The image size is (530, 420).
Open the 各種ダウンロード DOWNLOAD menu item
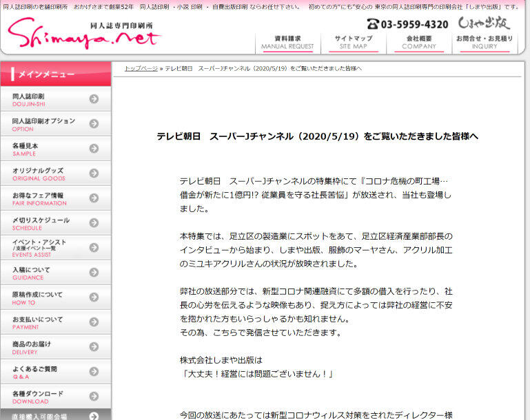click(x=56, y=397)
